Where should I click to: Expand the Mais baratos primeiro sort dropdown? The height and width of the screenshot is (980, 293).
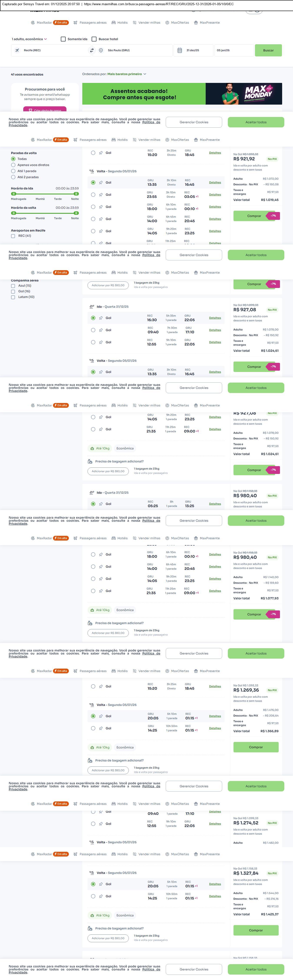click(126, 74)
